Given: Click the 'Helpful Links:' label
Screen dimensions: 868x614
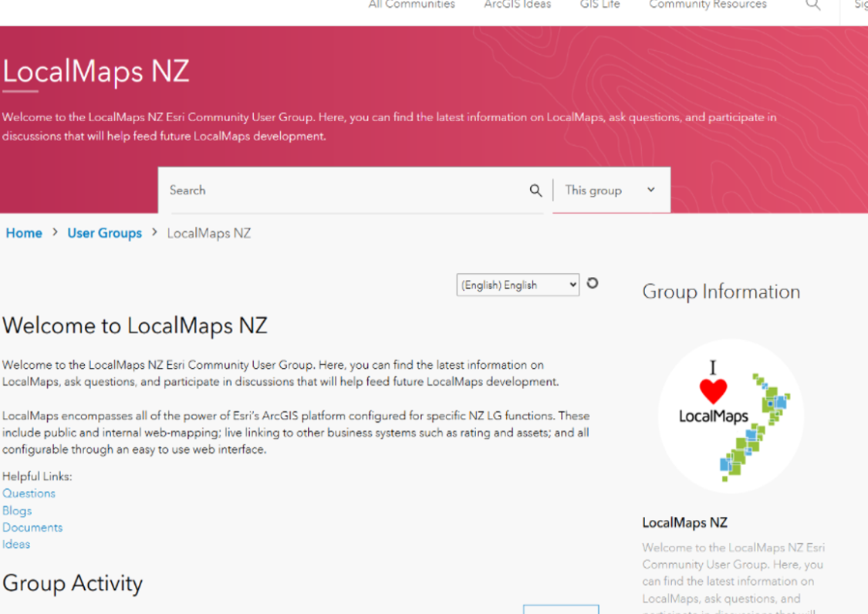Looking at the screenshot, I should [x=37, y=476].
